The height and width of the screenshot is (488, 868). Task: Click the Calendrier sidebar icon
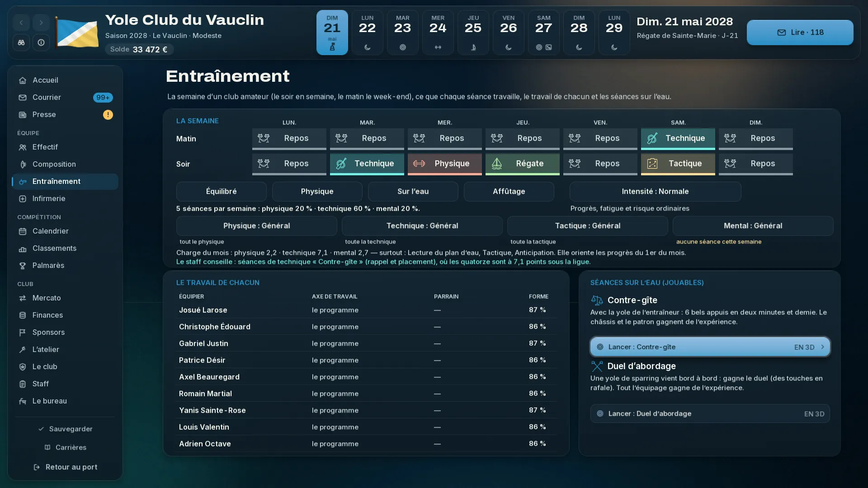[23, 231]
